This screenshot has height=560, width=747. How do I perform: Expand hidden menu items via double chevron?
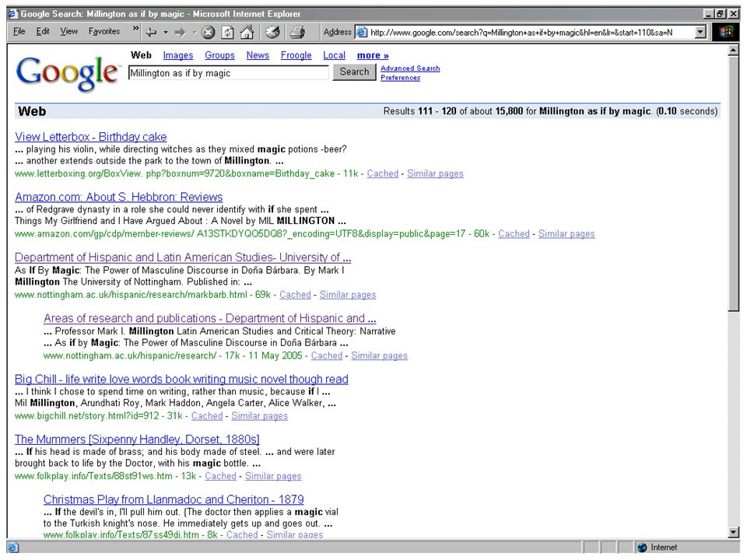135,29
